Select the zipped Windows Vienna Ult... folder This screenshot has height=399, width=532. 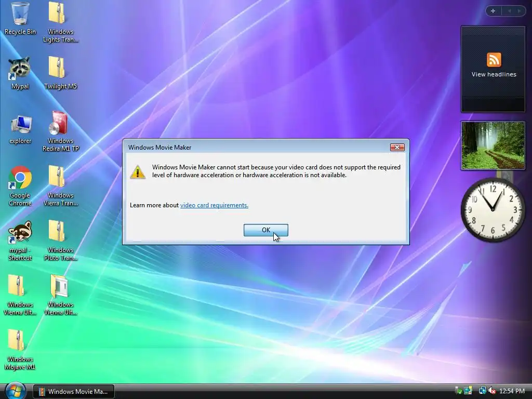20,295
